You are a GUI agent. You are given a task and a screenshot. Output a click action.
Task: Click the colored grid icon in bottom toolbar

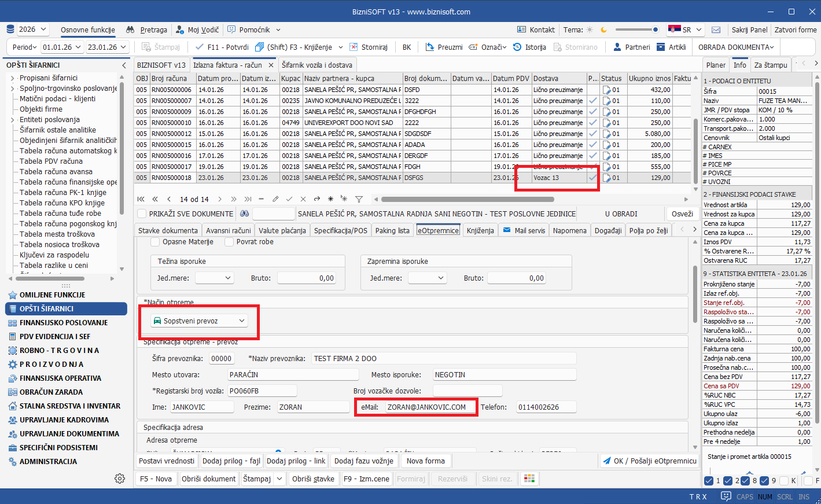[528, 479]
